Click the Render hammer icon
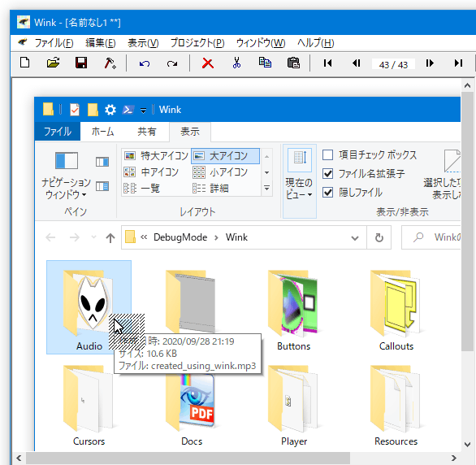Viewport: 476px width, 465px height. 110,63
